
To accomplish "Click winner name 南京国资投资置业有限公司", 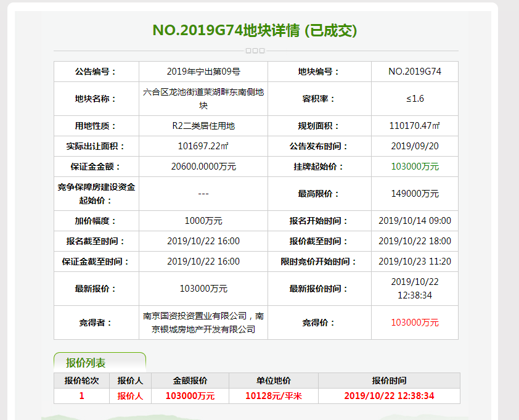I will (195, 316).
